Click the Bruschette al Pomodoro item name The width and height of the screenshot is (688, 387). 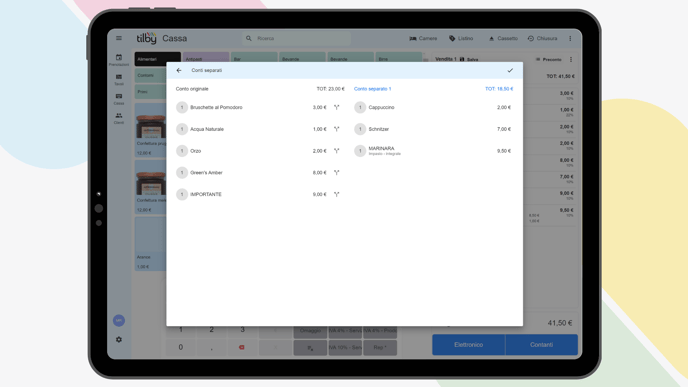216,108
